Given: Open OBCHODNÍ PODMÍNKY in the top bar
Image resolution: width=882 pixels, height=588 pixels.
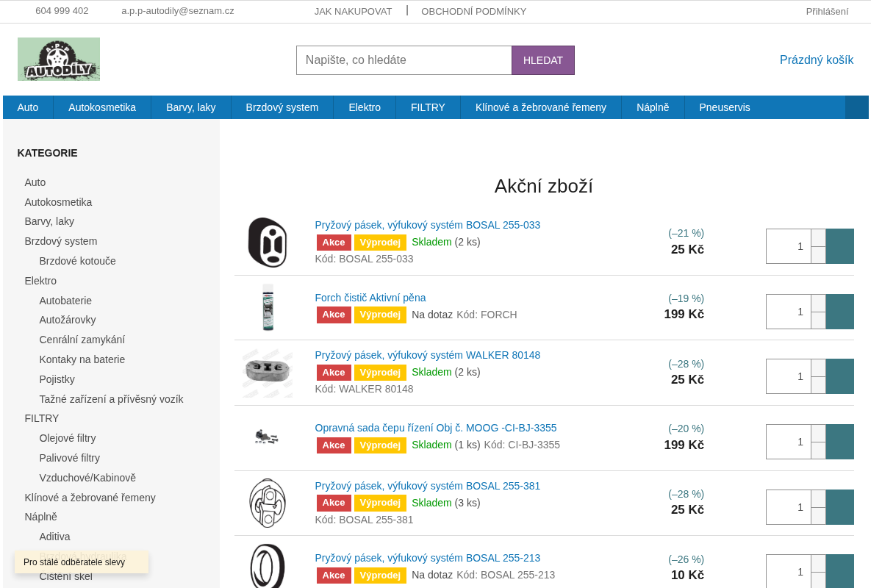Looking at the screenshot, I should tap(473, 11).
